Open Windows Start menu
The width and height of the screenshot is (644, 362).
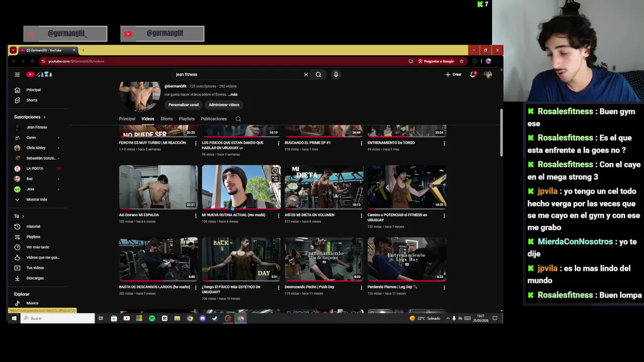coord(14,318)
